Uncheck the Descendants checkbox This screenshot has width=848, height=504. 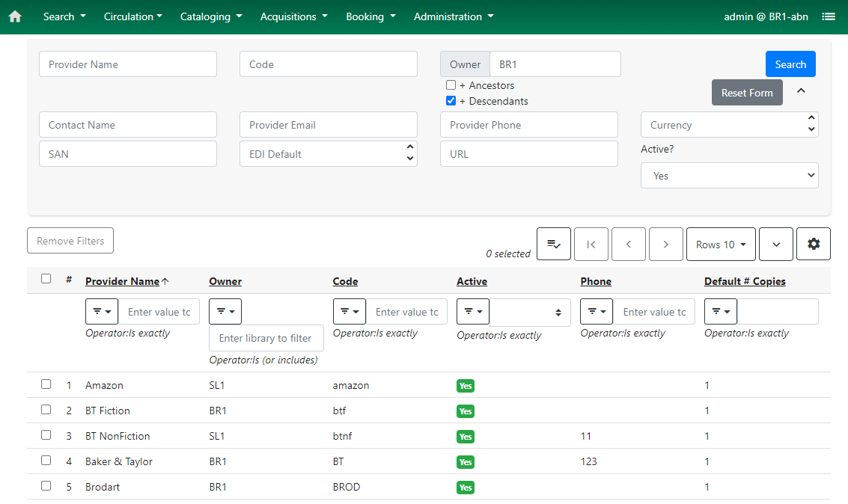click(451, 100)
